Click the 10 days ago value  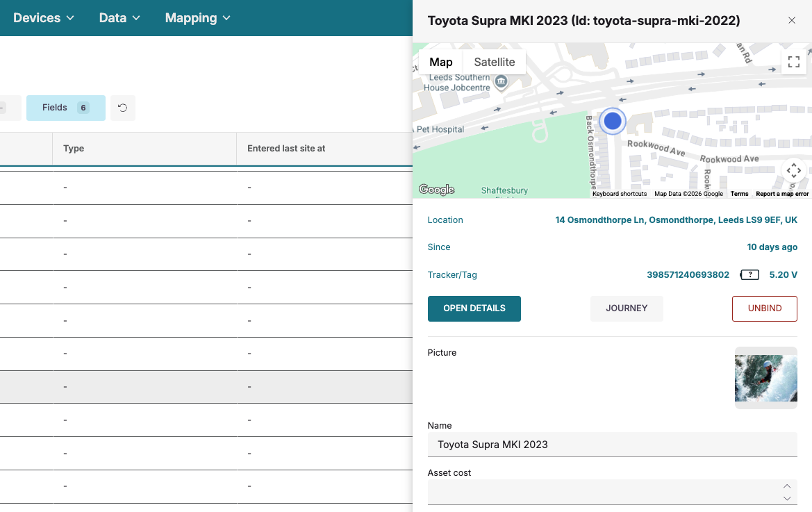pos(772,247)
